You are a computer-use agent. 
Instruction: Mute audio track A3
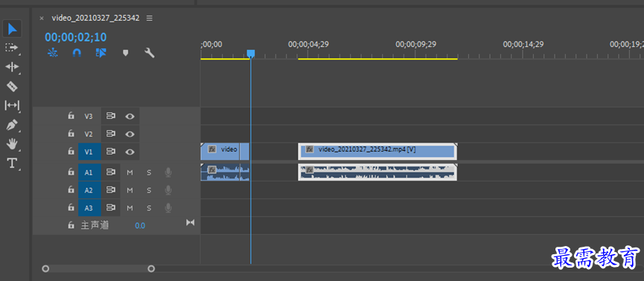[130, 208]
